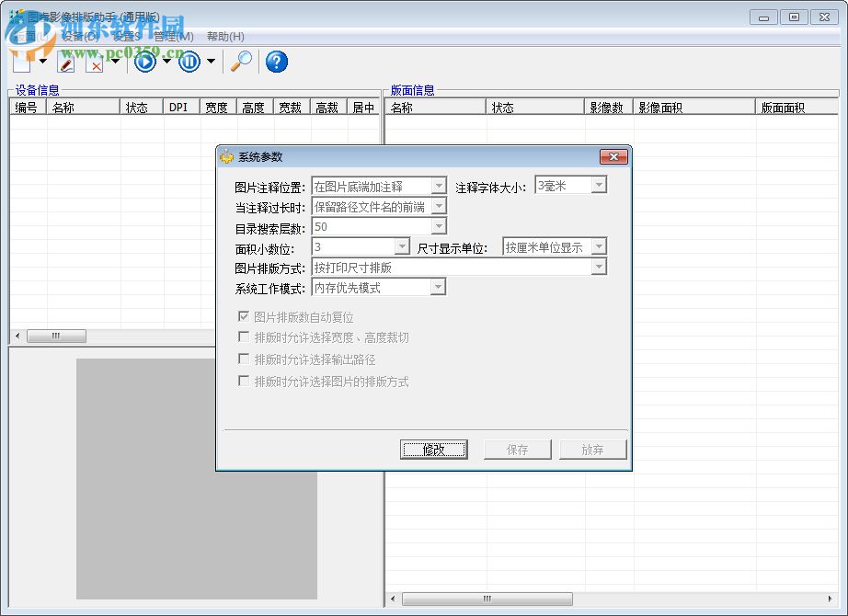Select the new document icon on the toolbar
848x616 pixels.
pyautogui.click(x=20, y=62)
